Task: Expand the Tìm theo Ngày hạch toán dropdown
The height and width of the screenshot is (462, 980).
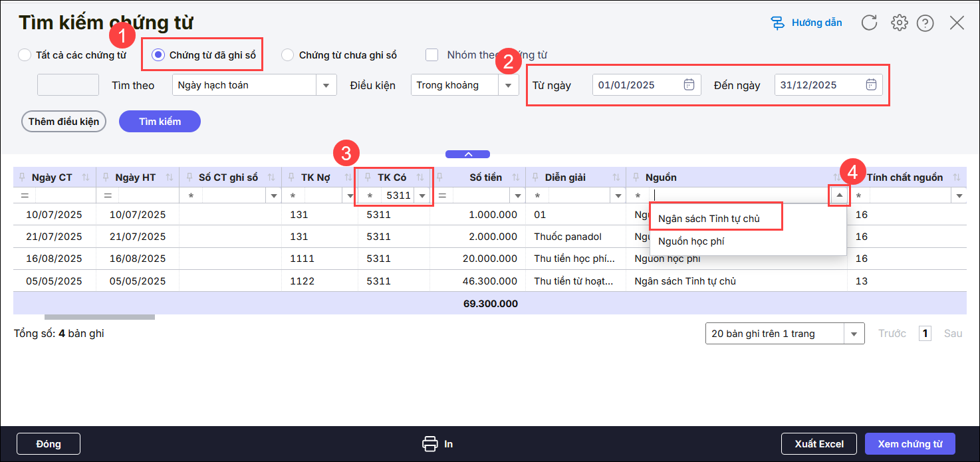Action: click(326, 85)
